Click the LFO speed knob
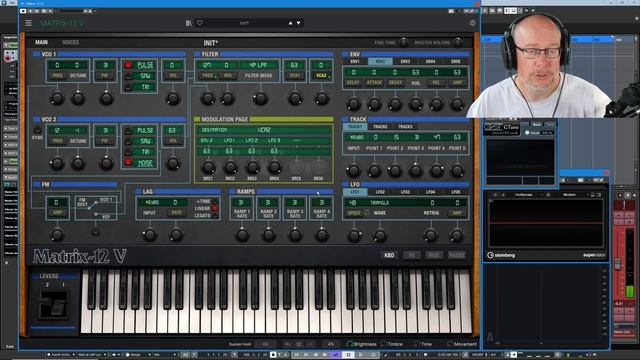The image size is (640, 360). pyautogui.click(x=354, y=235)
